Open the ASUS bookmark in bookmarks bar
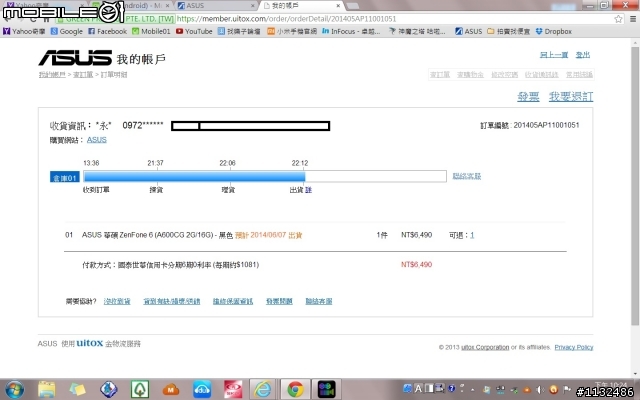Viewport: 640px width, 400px height. point(469,31)
